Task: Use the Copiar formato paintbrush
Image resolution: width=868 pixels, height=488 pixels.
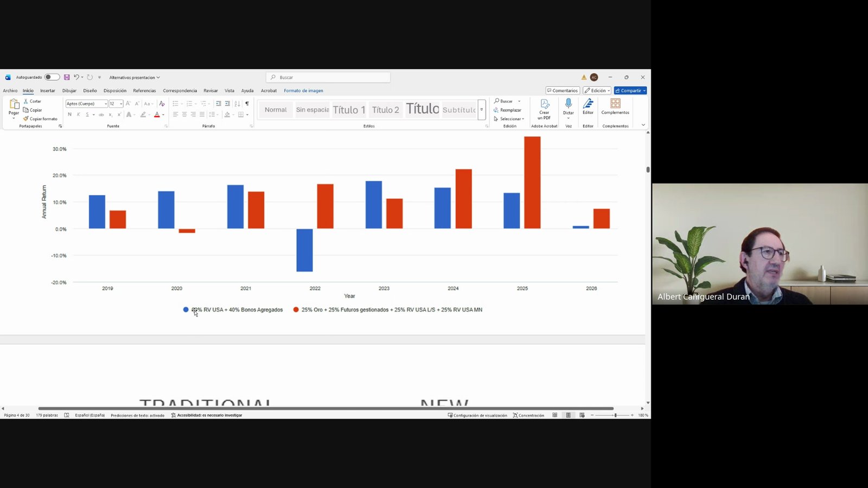Action: pyautogui.click(x=40, y=119)
